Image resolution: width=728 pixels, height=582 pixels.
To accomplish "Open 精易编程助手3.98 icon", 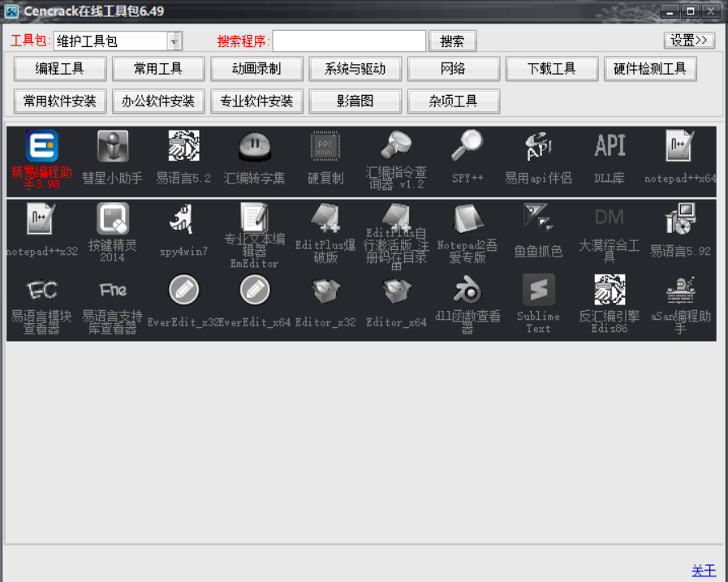I will point(41,146).
